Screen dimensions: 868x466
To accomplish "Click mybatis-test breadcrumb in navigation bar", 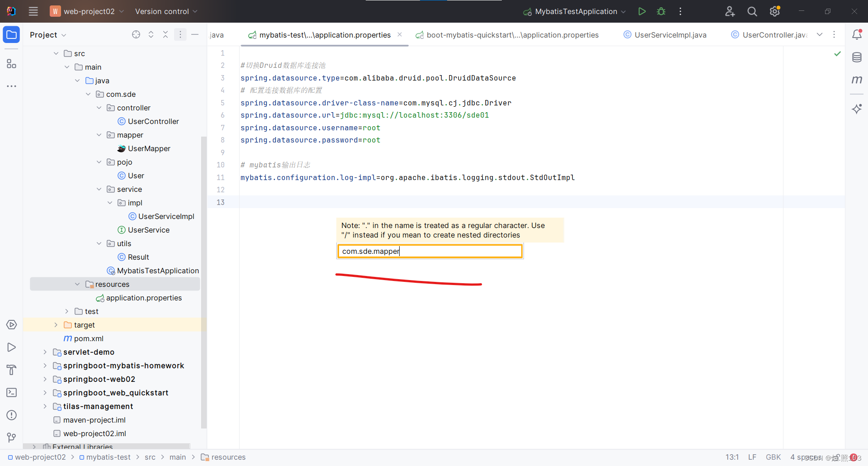I will (105, 457).
